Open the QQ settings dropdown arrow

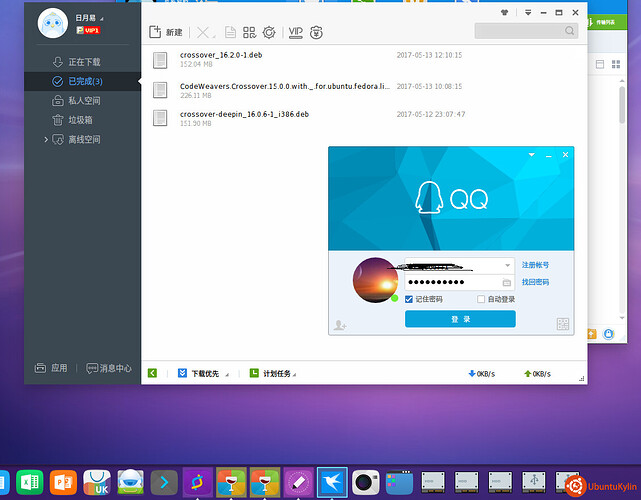[x=531, y=155]
